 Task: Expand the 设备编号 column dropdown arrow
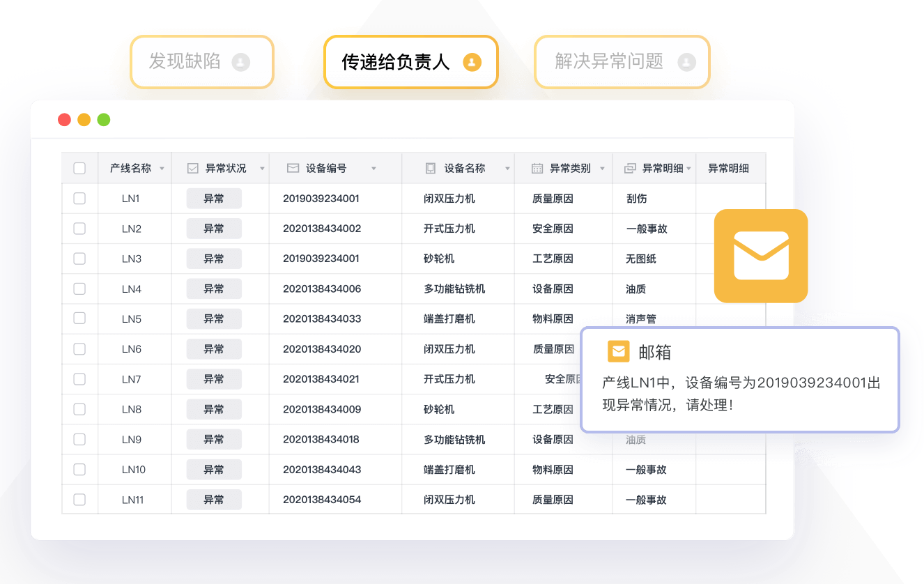(374, 169)
